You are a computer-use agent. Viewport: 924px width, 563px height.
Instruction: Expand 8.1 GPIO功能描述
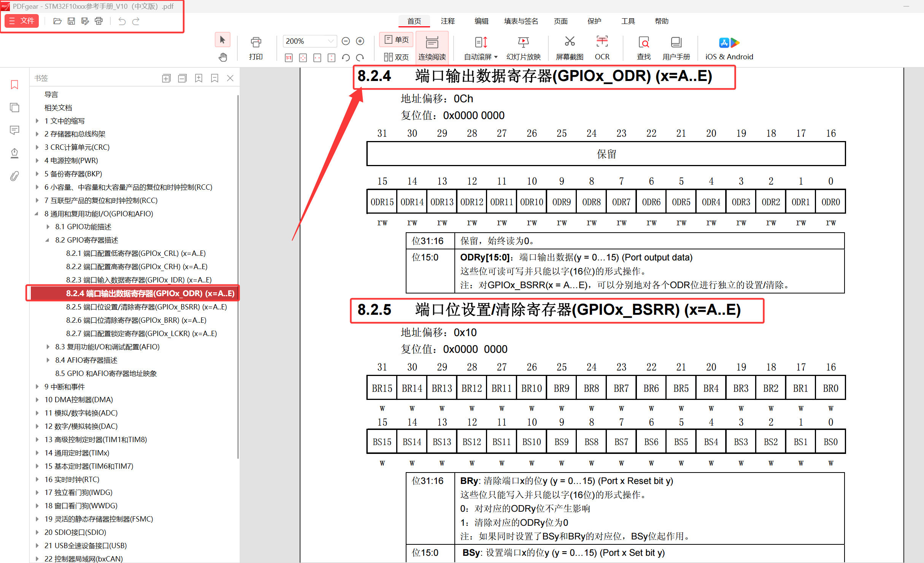[48, 227]
